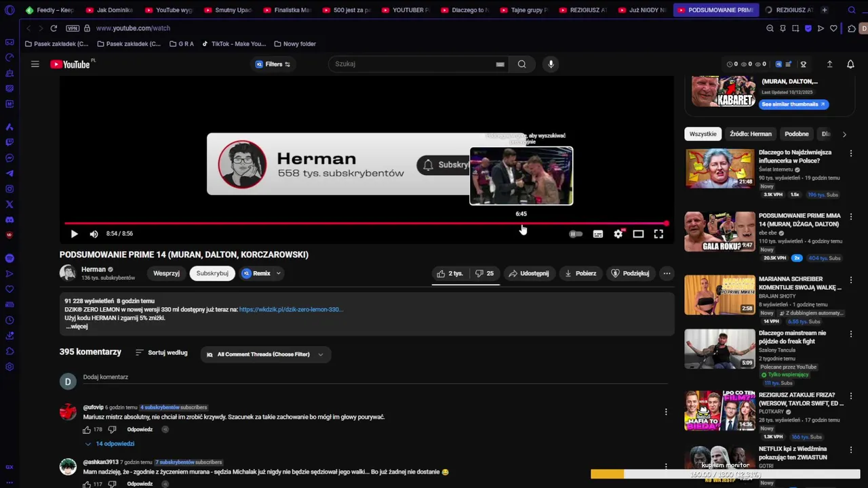
Task: Open the upload arrow icon in header
Action: (829, 64)
